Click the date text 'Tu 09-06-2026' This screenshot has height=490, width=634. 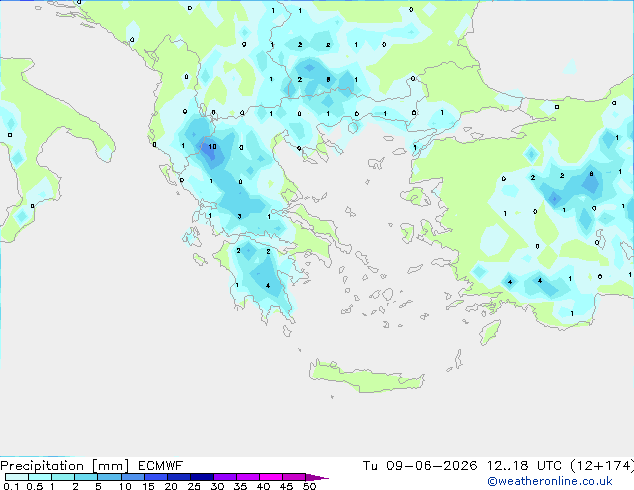coord(420,466)
